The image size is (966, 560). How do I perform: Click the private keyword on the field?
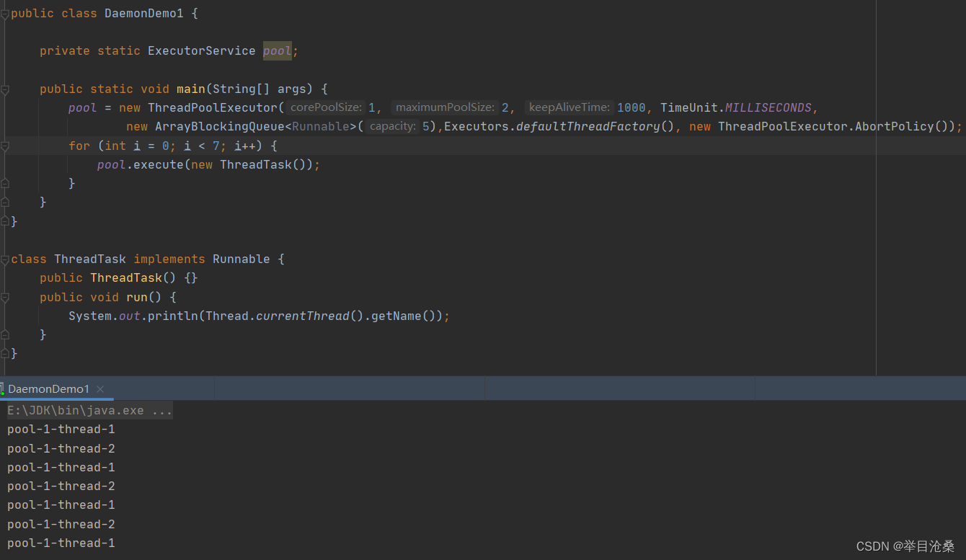(65, 51)
